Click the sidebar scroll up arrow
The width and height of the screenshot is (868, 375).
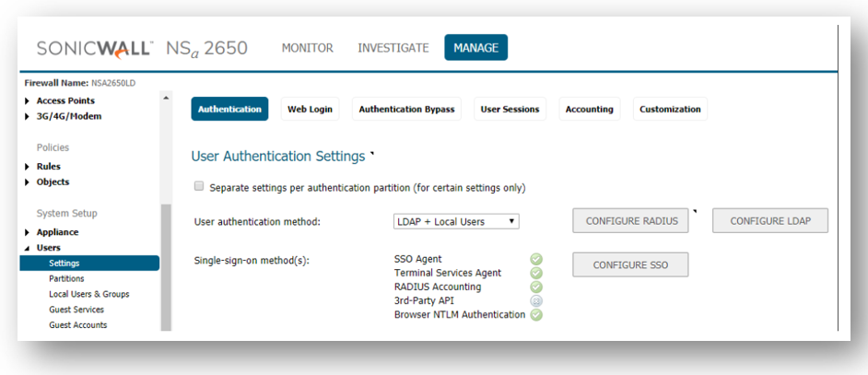pos(166,98)
